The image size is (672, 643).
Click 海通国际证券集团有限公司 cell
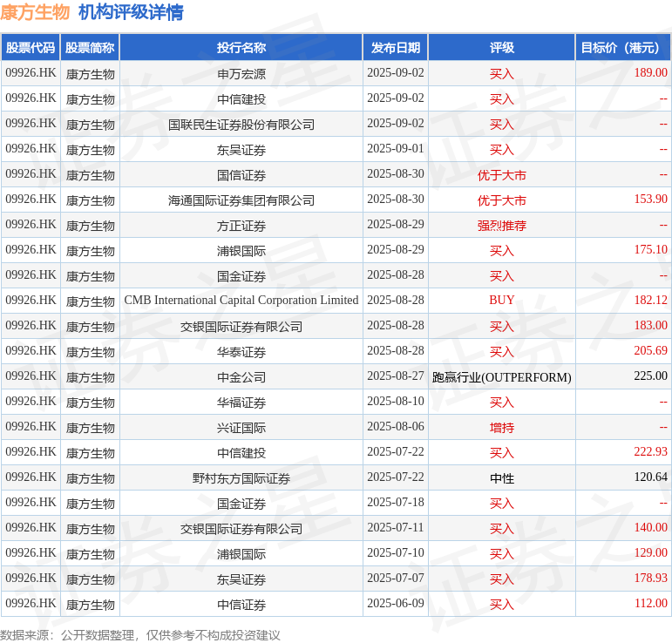coord(241,200)
